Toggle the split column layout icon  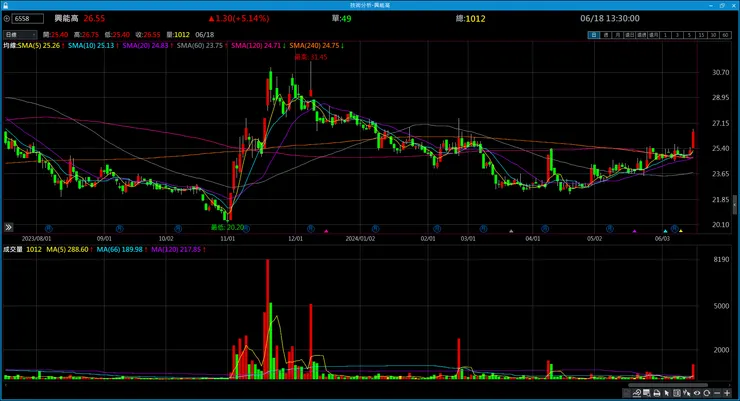[x=677, y=393]
